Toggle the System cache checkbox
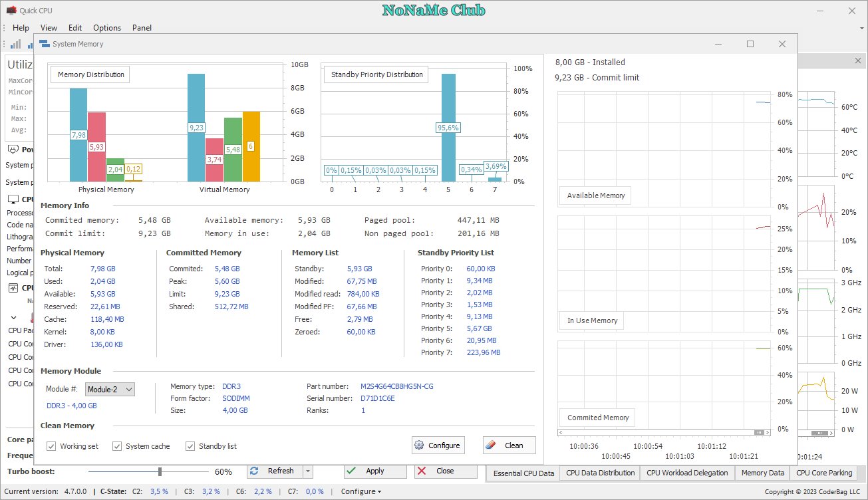This screenshot has width=868, height=500. click(x=117, y=446)
